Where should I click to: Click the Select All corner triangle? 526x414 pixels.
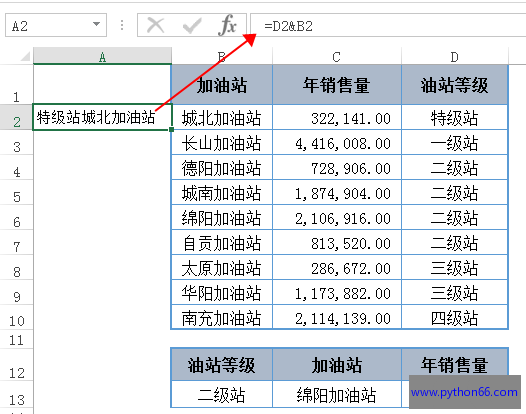(25, 56)
